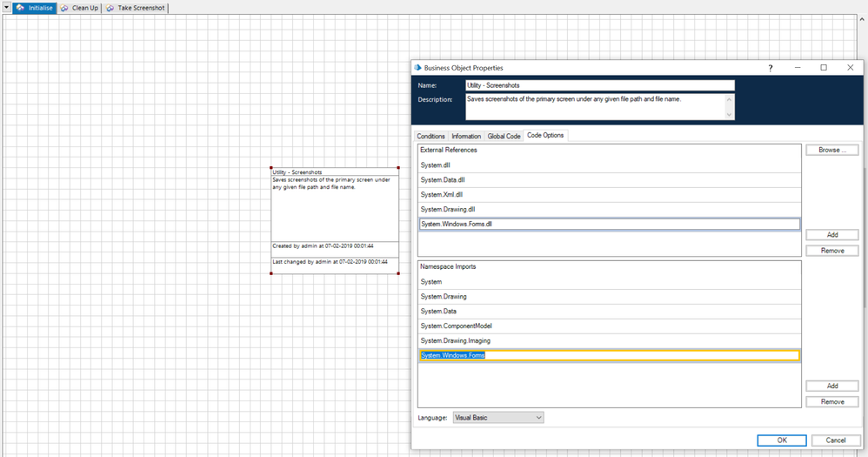Expand the Language dropdown

[538, 418]
